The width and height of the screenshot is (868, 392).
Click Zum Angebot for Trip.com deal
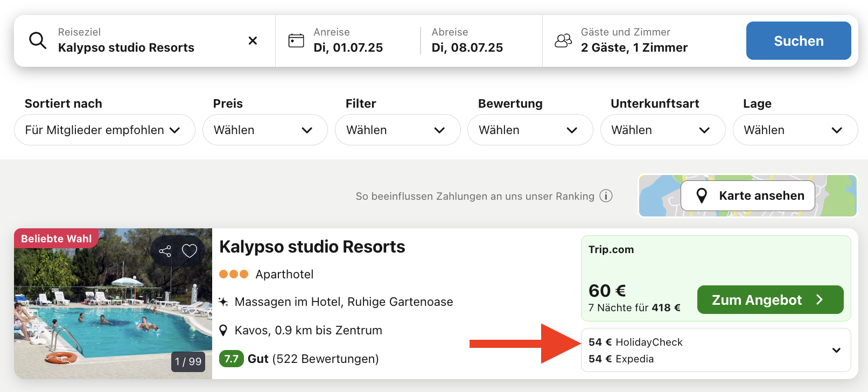[x=771, y=300]
